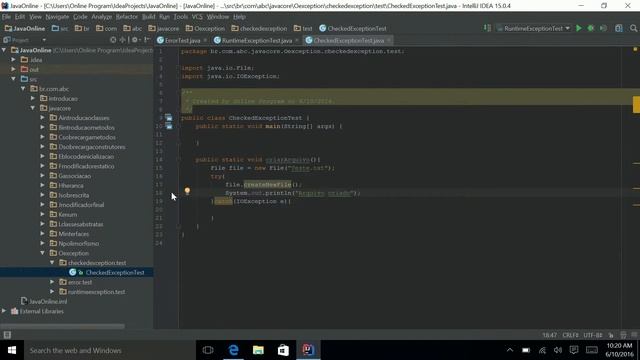
Task: Click the Make Project icon in toolbar
Action: point(487,28)
